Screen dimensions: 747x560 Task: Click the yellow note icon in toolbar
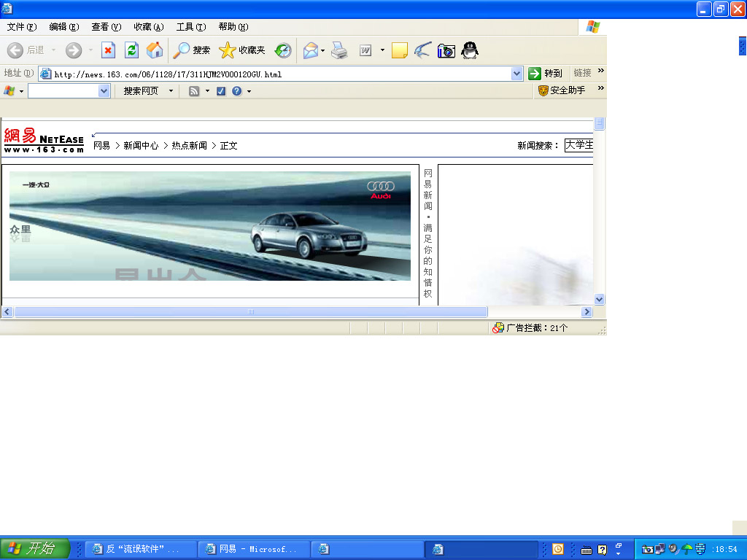(x=399, y=50)
